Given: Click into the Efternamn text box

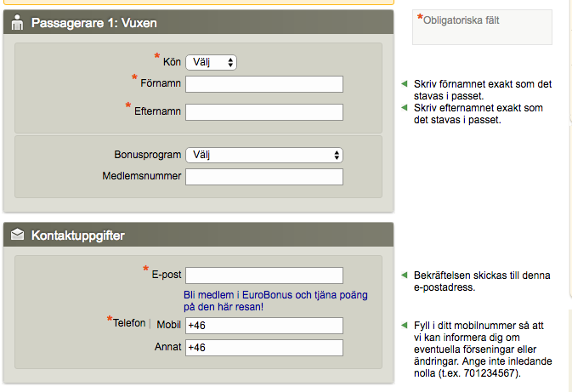Looking at the screenshot, I should tap(263, 112).
